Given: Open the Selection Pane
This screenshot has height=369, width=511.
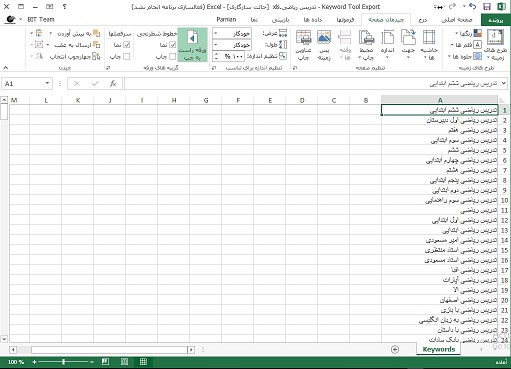Looking at the screenshot, I should [75, 56].
